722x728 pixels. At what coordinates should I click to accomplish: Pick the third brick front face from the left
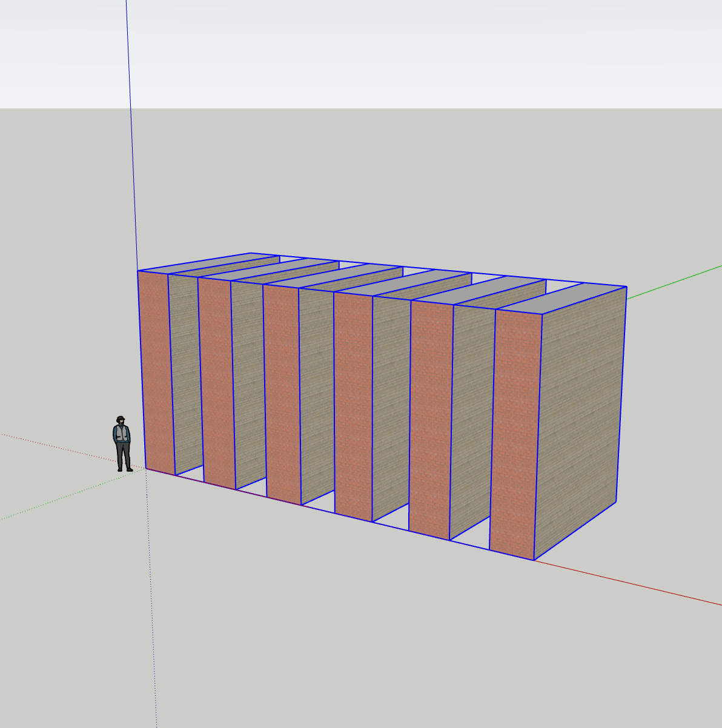[283, 394]
